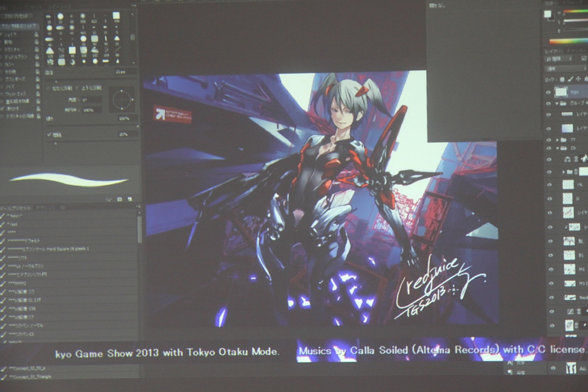The image size is (588, 392).
Task: Open the レイヤー panel tab
Action: pyautogui.click(x=553, y=51)
